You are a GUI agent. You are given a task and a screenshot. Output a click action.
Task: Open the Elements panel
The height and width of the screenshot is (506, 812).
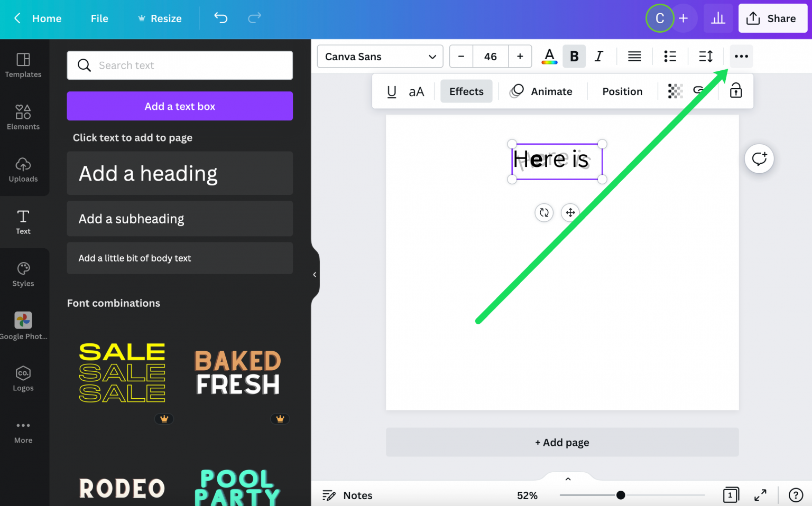pos(23,117)
